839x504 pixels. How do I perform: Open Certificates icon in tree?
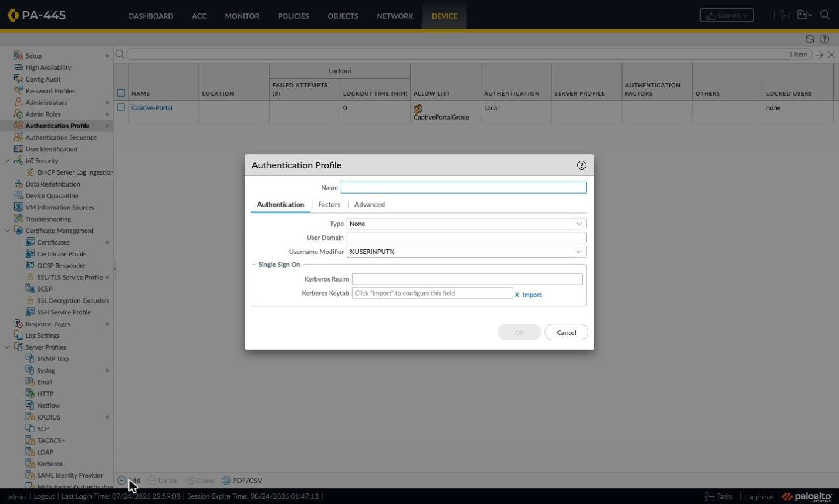(x=30, y=242)
